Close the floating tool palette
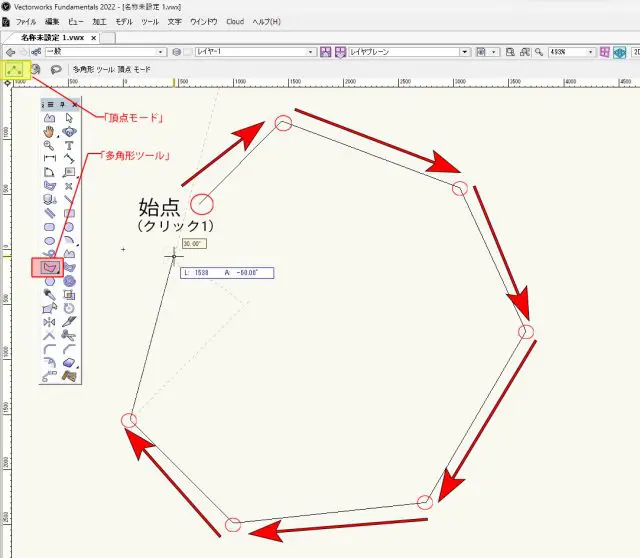This screenshot has width=640, height=558. coord(75,103)
